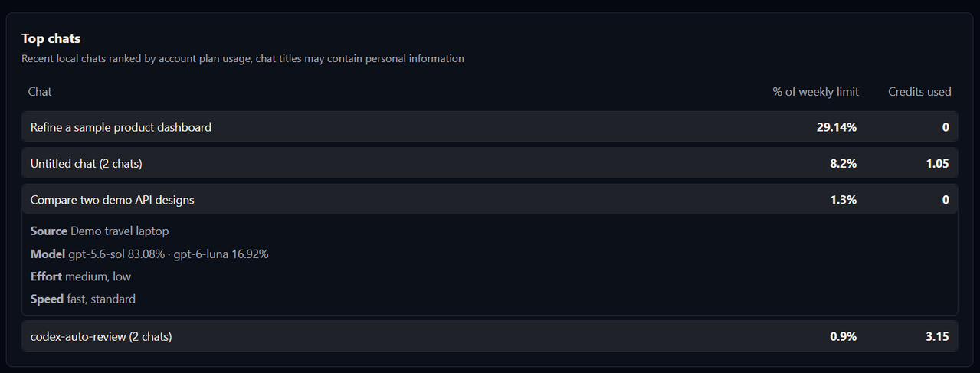This screenshot has height=373, width=980.
Task: Select the 29.14% weekly limit value
Action: (837, 127)
